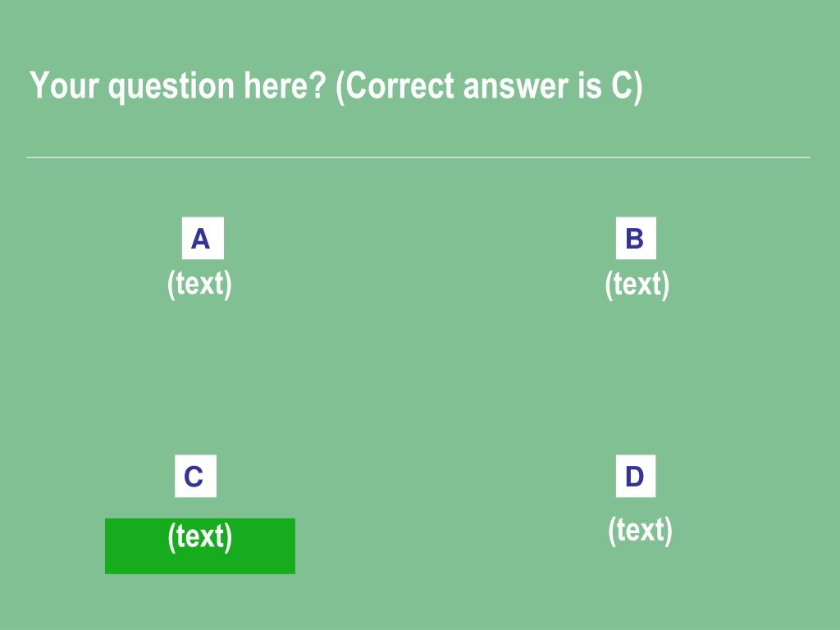Click the (text) placeholder under A
Screen dimensions: 840x630
199,284
